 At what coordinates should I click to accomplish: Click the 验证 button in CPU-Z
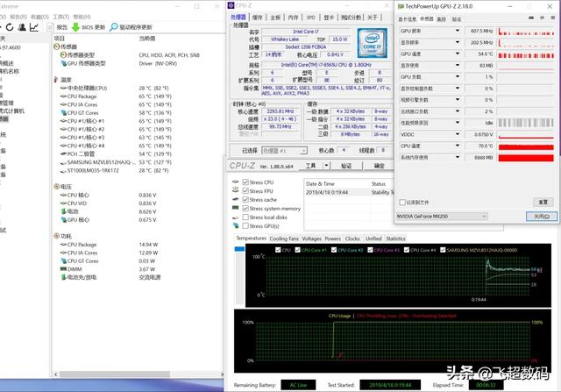coord(346,166)
